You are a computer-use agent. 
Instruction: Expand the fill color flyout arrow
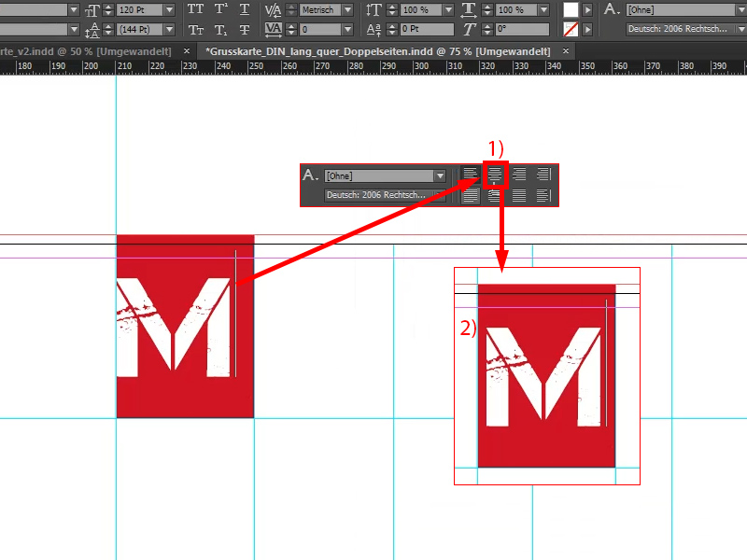[x=588, y=9]
